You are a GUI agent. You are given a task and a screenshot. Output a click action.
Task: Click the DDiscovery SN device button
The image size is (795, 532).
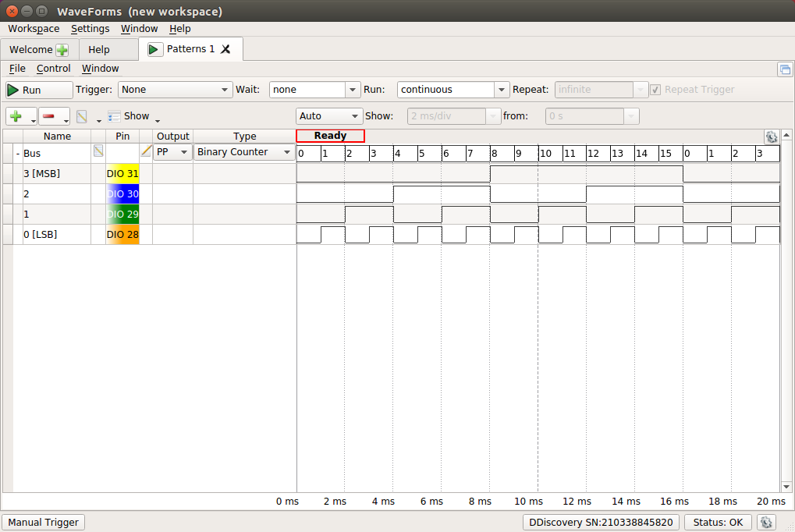click(601, 523)
